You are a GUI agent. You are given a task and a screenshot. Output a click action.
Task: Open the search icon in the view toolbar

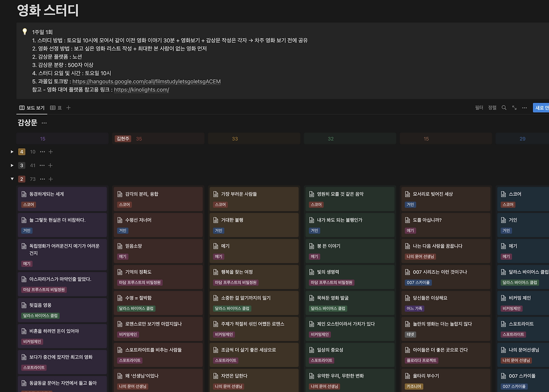504,108
